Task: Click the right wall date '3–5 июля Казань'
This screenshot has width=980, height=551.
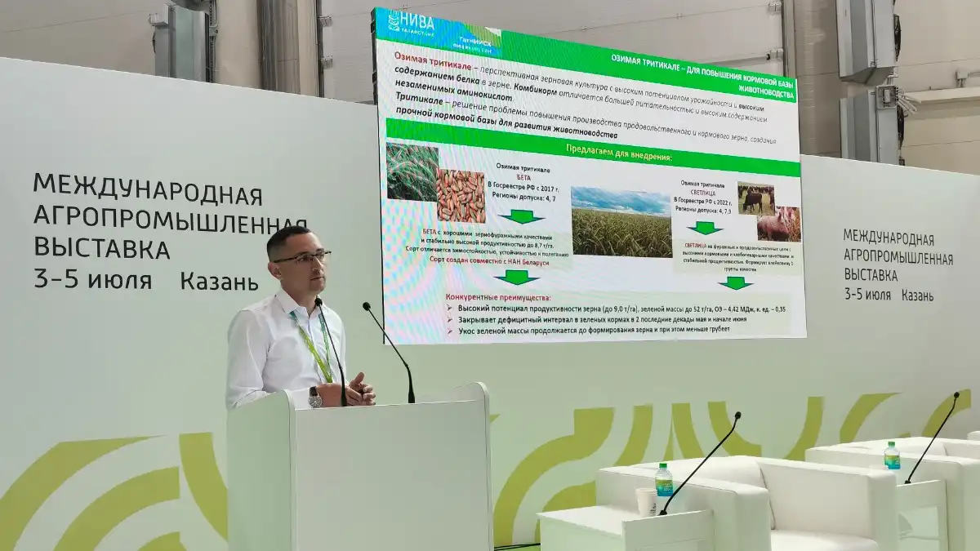Action: (889, 295)
